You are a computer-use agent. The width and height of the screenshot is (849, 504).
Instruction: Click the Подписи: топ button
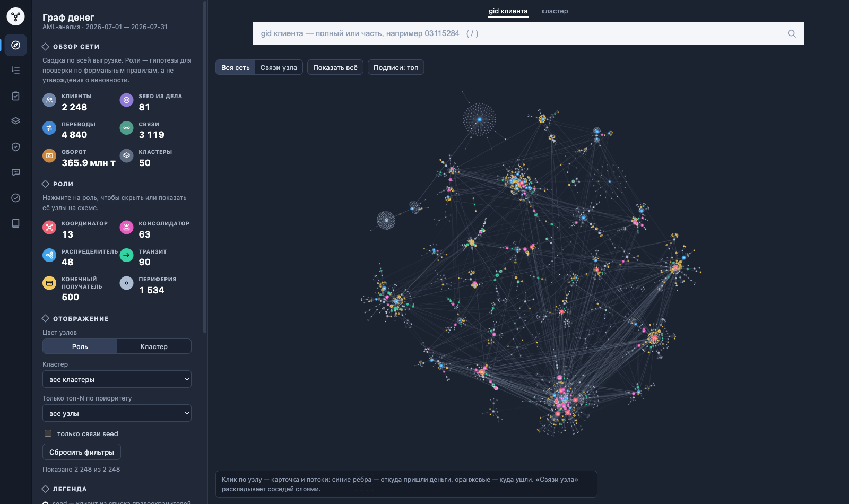point(396,67)
